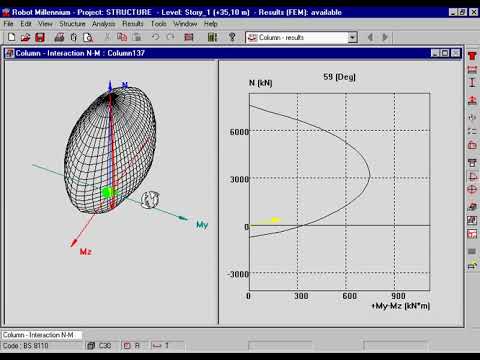Viewport: 480px width, 360px height.
Task: Click the Redo arrow icon
Action: [x=170, y=37]
